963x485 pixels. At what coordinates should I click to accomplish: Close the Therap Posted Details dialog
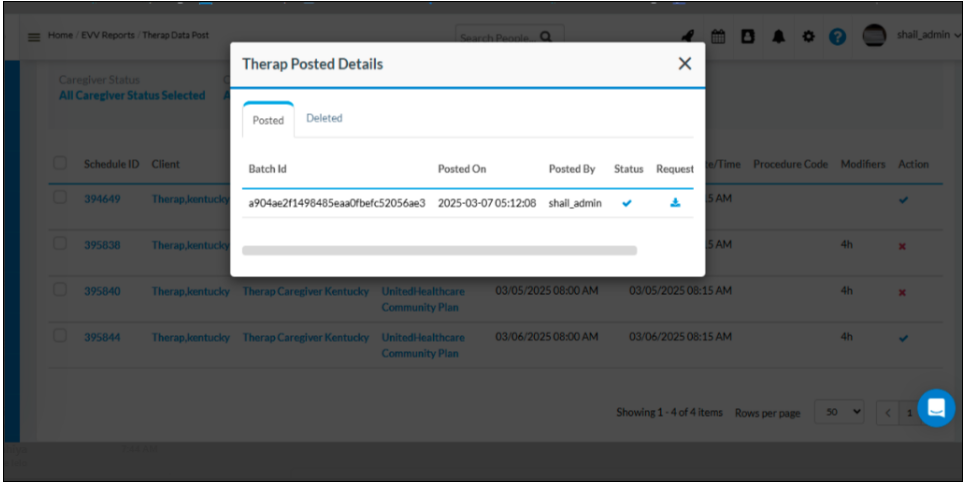684,64
